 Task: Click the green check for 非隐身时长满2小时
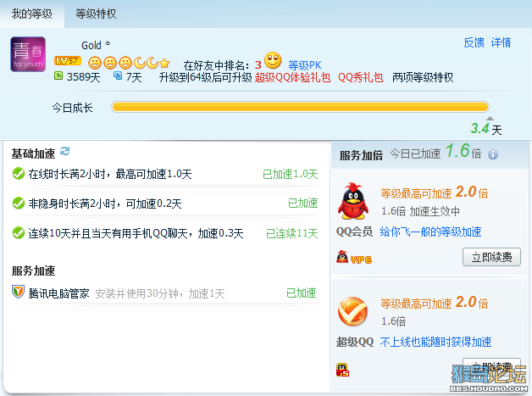[19, 204]
